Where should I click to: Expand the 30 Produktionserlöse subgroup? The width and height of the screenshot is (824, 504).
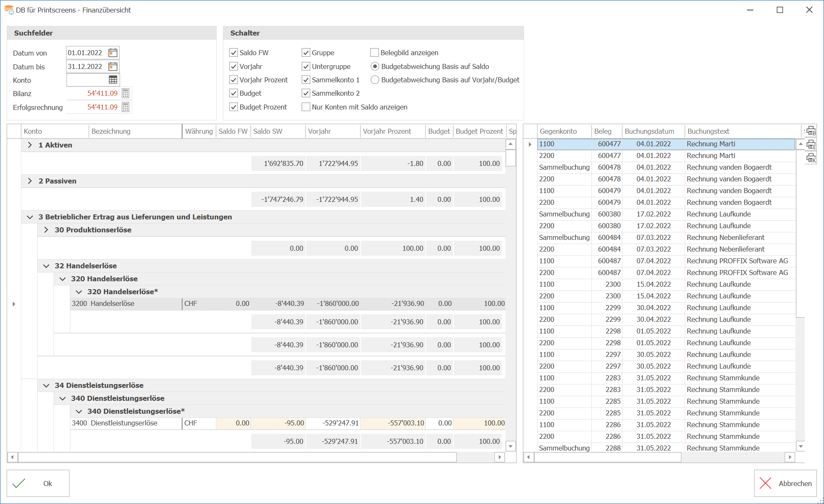[x=46, y=230]
